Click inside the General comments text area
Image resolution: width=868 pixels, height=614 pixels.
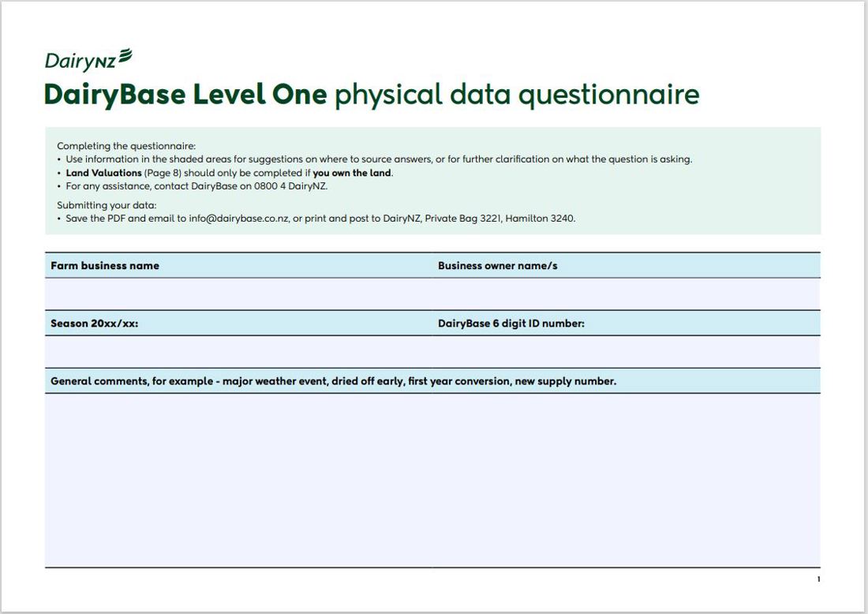click(432, 480)
